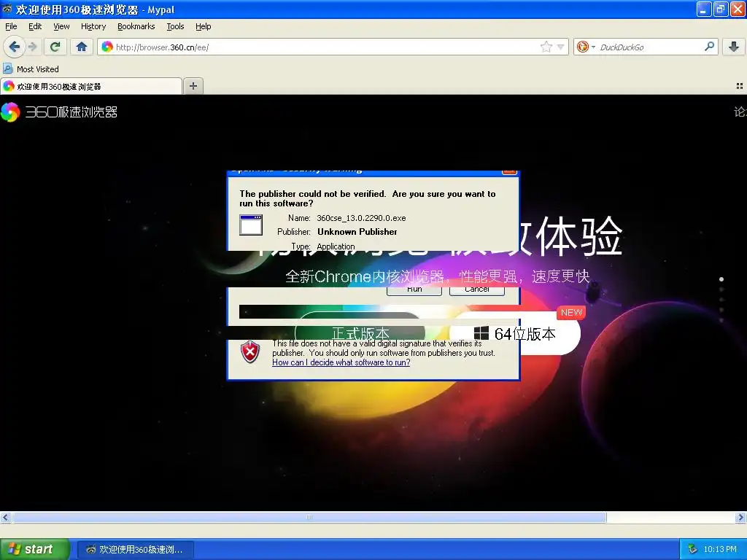Open the Help menu
Image resolution: width=747 pixels, height=560 pixels.
pos(204,26)
